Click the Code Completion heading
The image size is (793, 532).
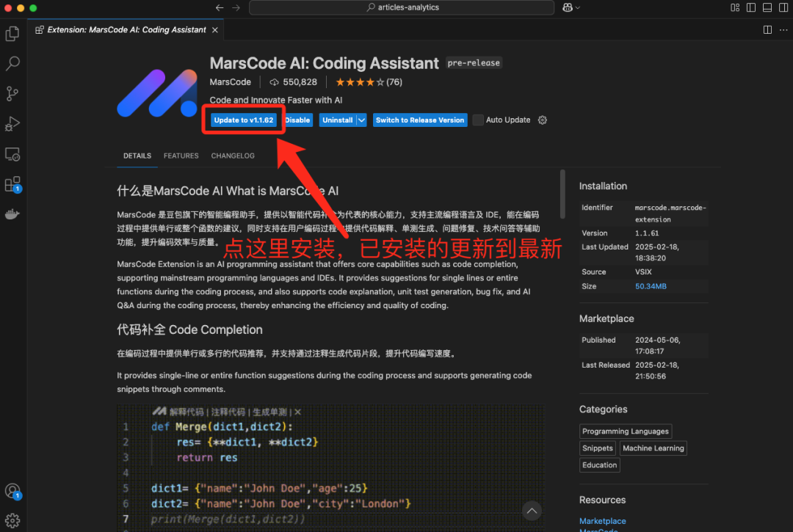189,330
